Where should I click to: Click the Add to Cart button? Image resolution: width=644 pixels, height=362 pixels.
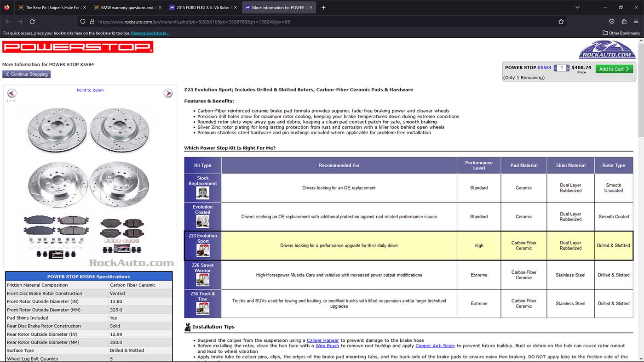point(614,69)
